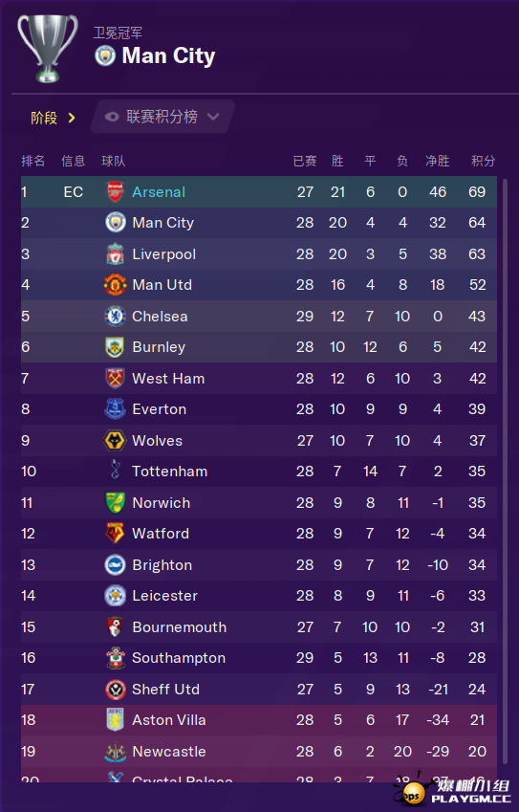Toggle the eye icon beside 联赛积分榜
Viewport: 519px width, 812px height.
(x=111, y=117)
